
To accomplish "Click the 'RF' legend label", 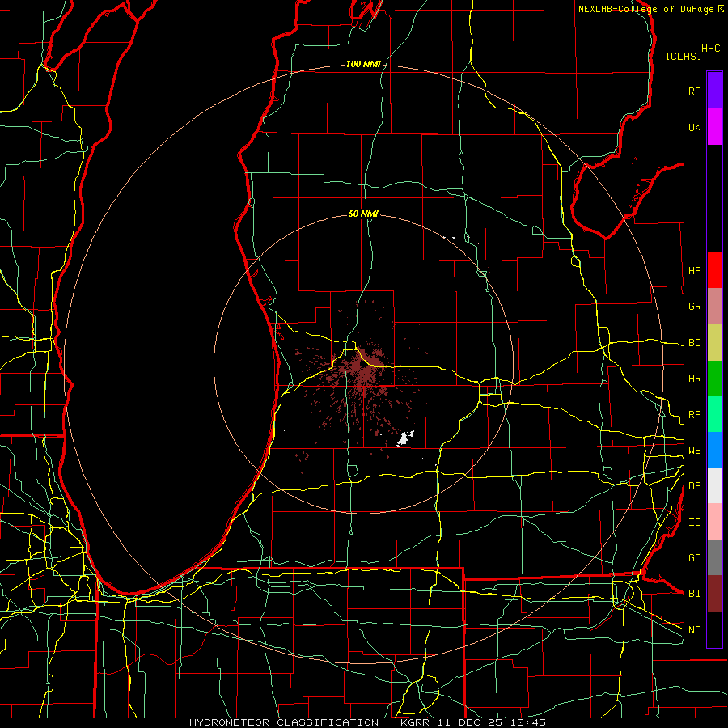I will coord(694,91).
